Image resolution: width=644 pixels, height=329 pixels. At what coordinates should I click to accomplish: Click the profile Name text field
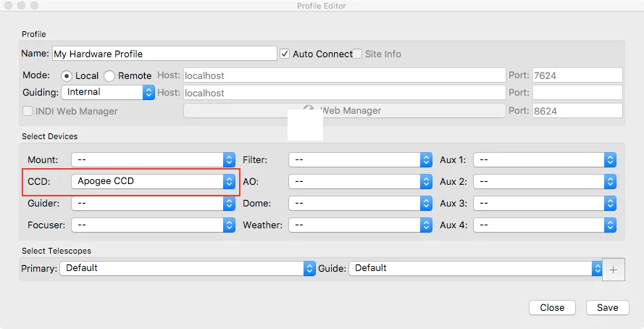point(164,54)
